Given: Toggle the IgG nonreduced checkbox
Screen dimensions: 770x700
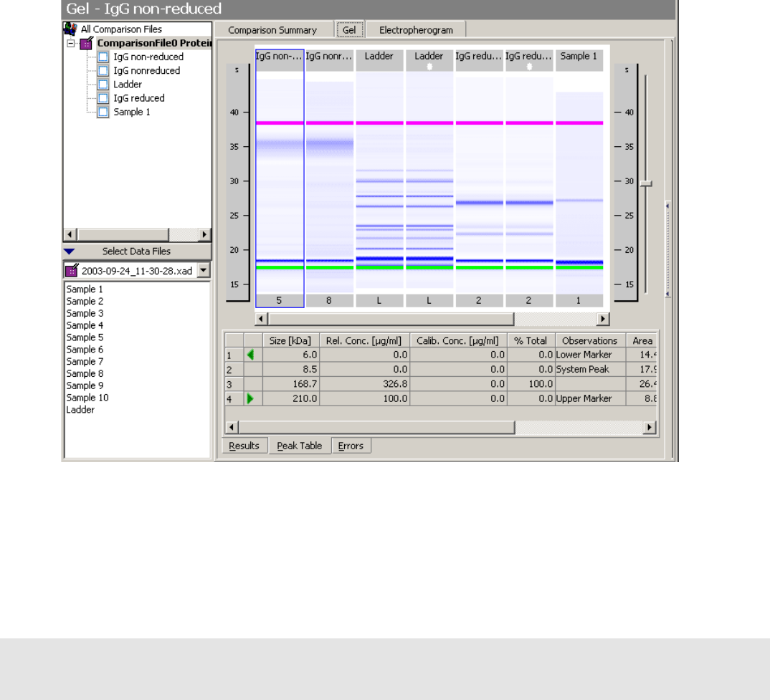Looking at the screenshot, I should pyautogui.click(x=103, y=71).
